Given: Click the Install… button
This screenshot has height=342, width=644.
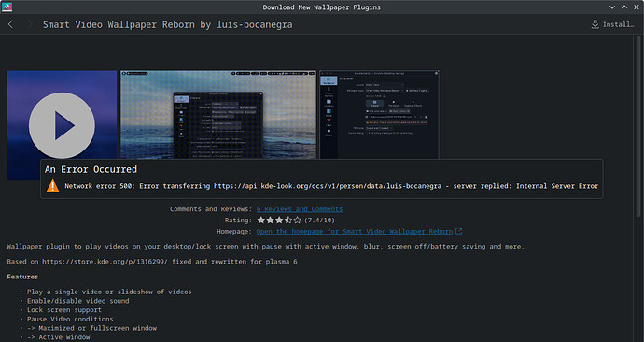Looking at the screenshot, I should click(x=612, y=24).
